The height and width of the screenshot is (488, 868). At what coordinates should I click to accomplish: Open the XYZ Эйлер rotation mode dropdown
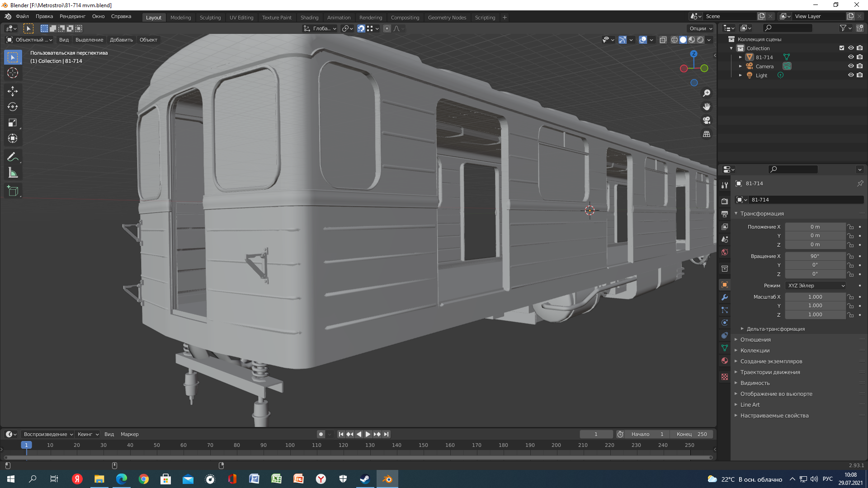pyautogui.click(x=816, y=286)
